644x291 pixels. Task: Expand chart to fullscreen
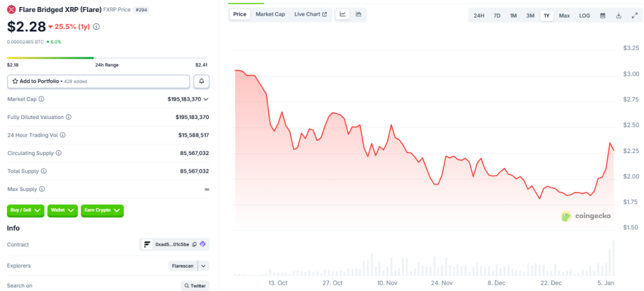(634, 15)
